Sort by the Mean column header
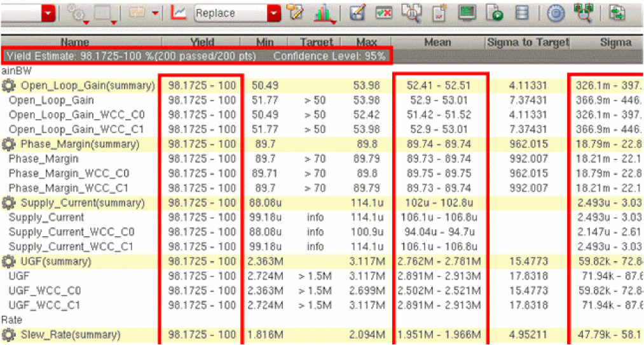Screen dimensions: 644x345 coord(438,42)
